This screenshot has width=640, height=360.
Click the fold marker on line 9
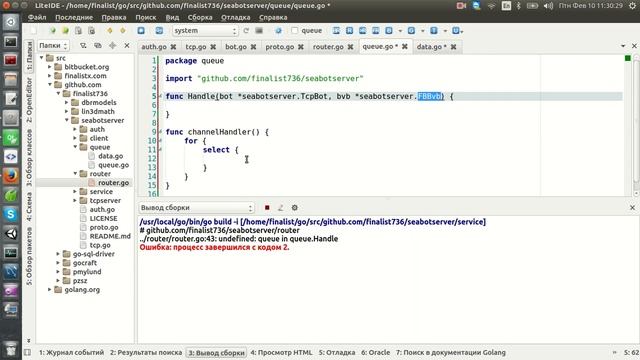[x=160, y=132]
